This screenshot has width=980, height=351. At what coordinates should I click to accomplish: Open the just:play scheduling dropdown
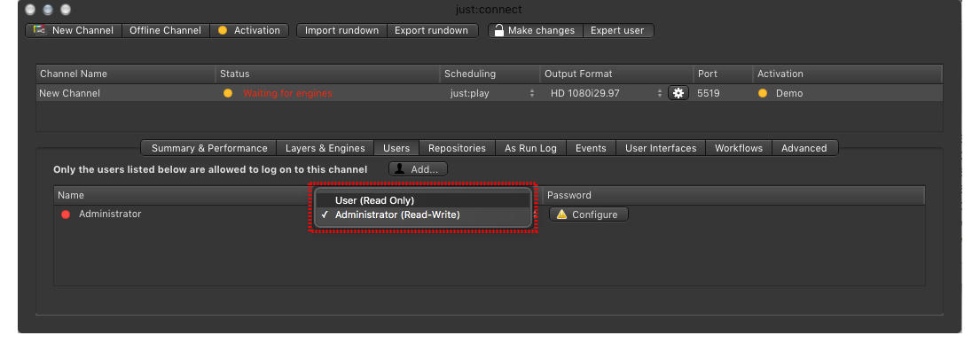492,93
